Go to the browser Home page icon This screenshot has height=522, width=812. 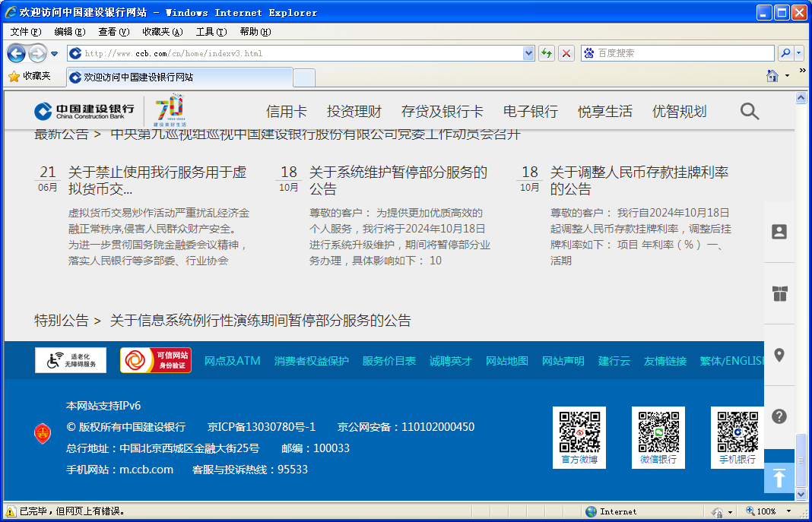point(772,76)
